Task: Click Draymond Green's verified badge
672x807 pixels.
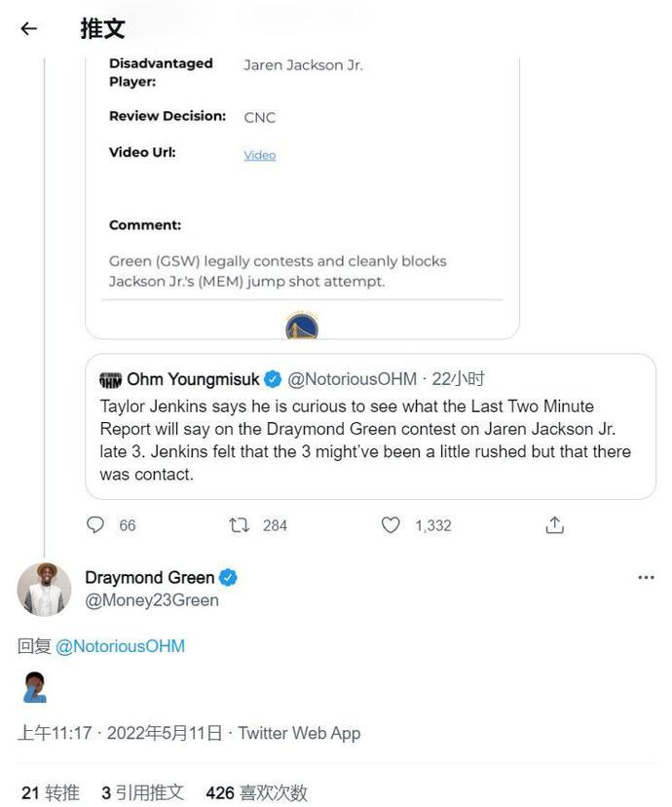Action: (x=228, y=577)
